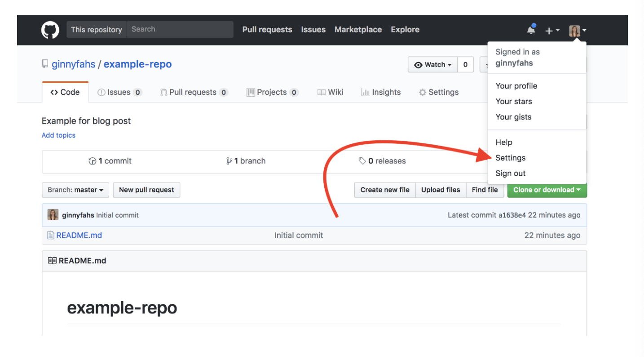The image size is (644, 357).
Task: Click the clock icon beside 1 commit
Action: 93,161
